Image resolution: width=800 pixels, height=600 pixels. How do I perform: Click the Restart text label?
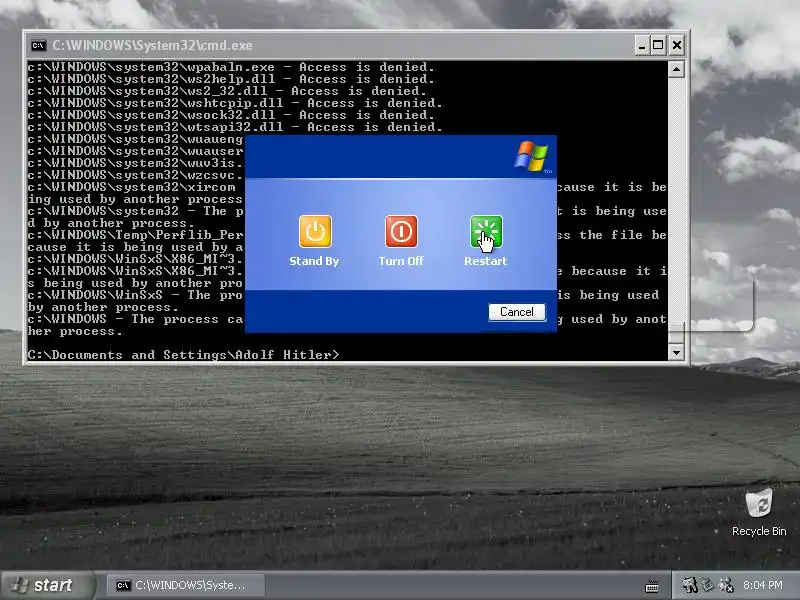486,261
